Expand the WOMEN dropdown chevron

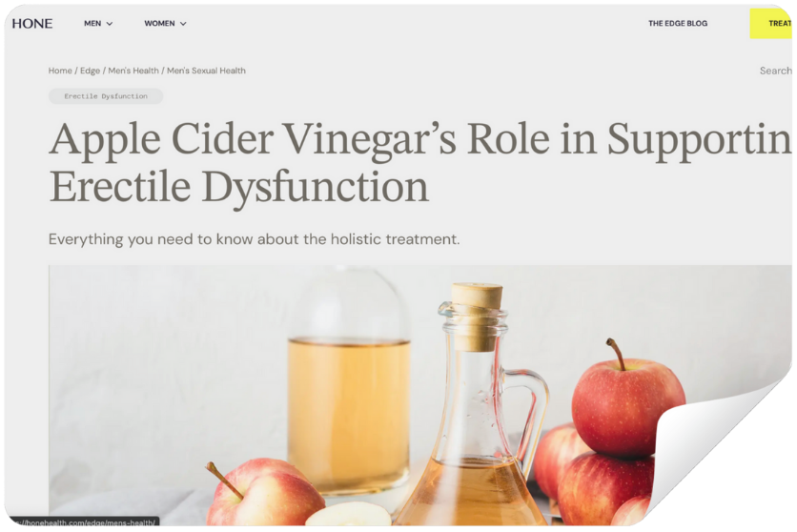pos(183,24)
